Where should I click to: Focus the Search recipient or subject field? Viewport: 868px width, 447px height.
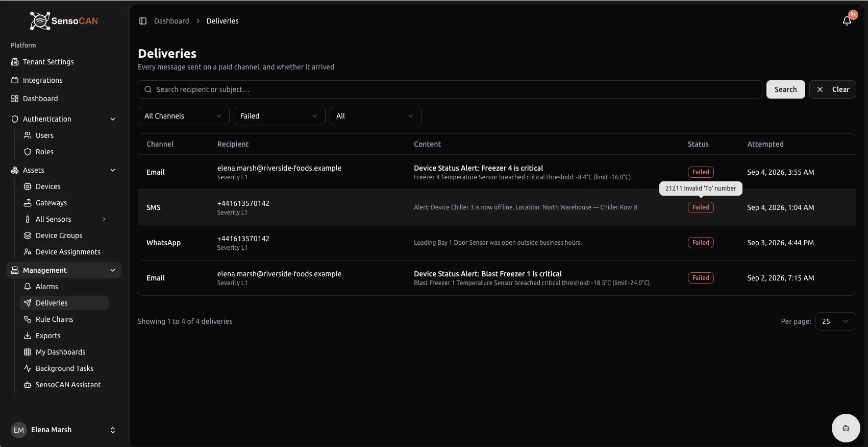tap(450, 89)
